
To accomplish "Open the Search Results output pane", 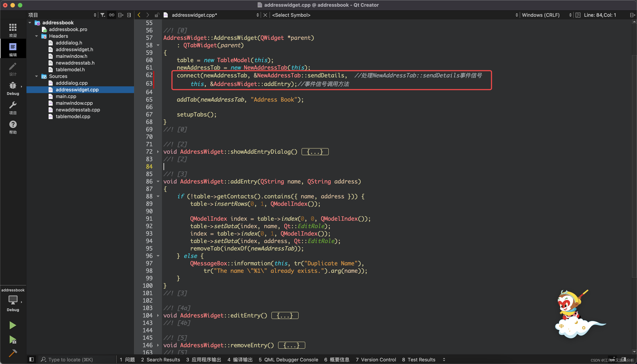I will pyautogui.click(x=160, y=360).
